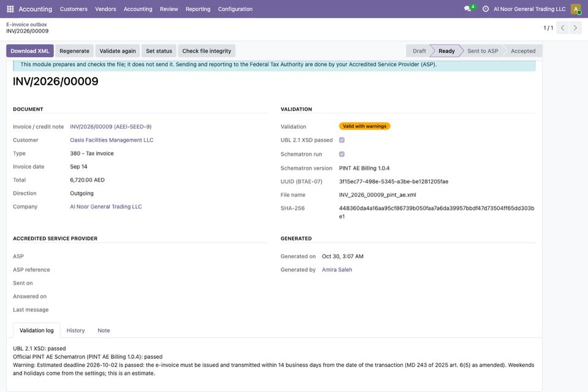Open the user avatar menu
The height and width of the screenshot is (392, 588).
(x=576, y=9)
